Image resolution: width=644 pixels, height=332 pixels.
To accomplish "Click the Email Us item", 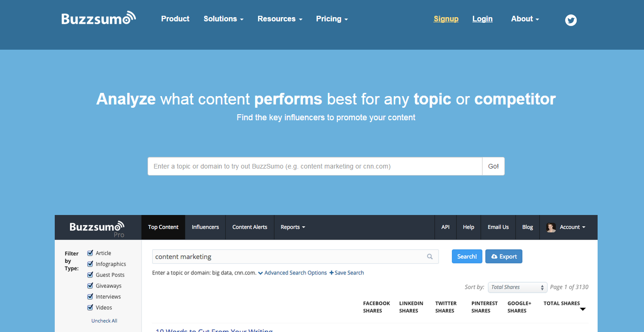I will (498, 227).
